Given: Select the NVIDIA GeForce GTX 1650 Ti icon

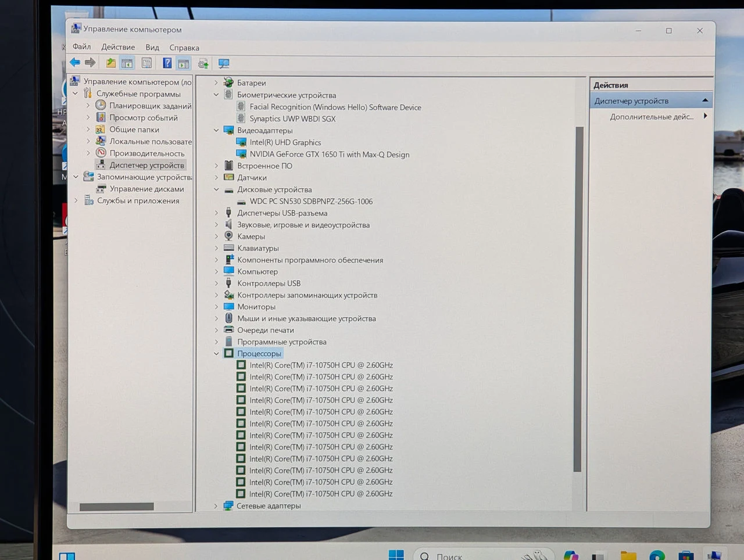Looking at the screenshot, I should coord(241,154).
